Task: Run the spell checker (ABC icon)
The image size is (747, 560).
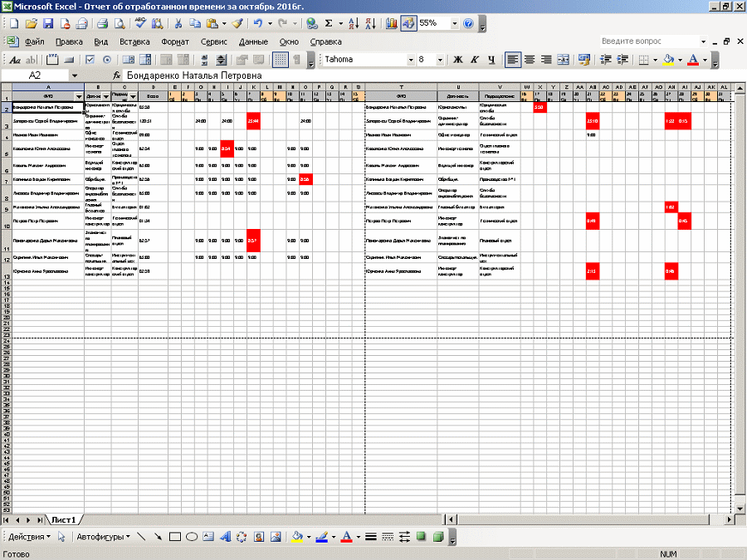Action: click(140, 23)
